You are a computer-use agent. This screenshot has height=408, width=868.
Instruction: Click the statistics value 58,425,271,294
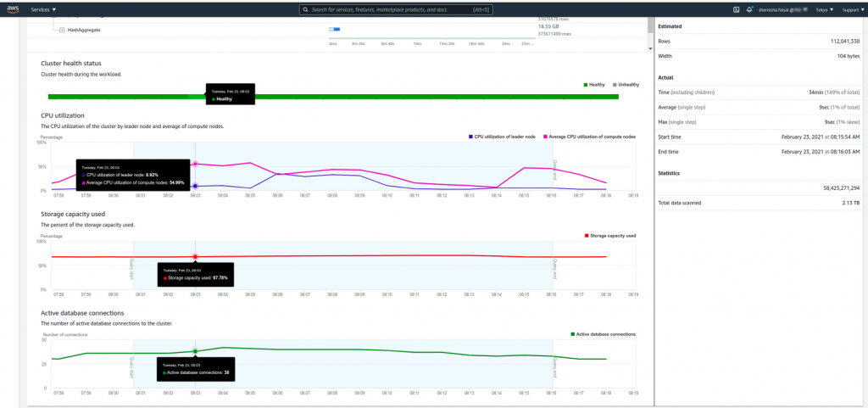(842, 188)
